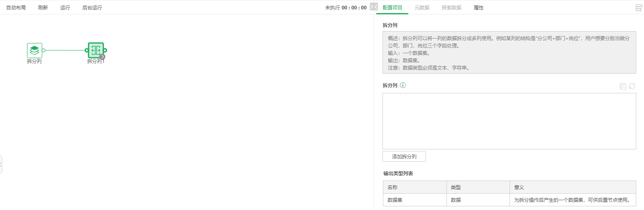Click the copy icon above split list

click(x=623, y=86)
